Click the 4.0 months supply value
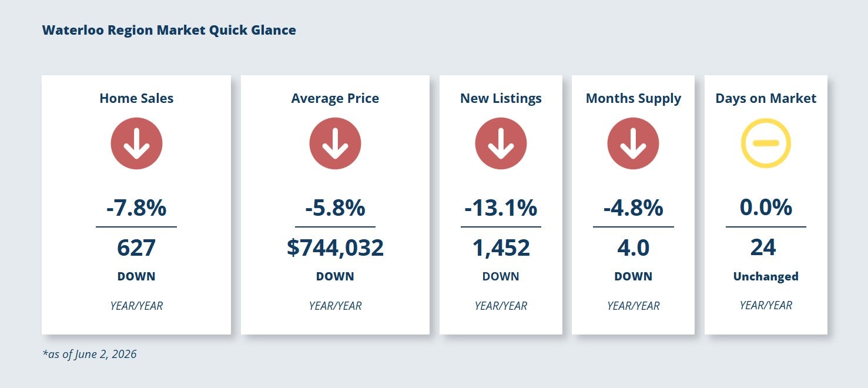868x388 pixels. coord(633,247)
